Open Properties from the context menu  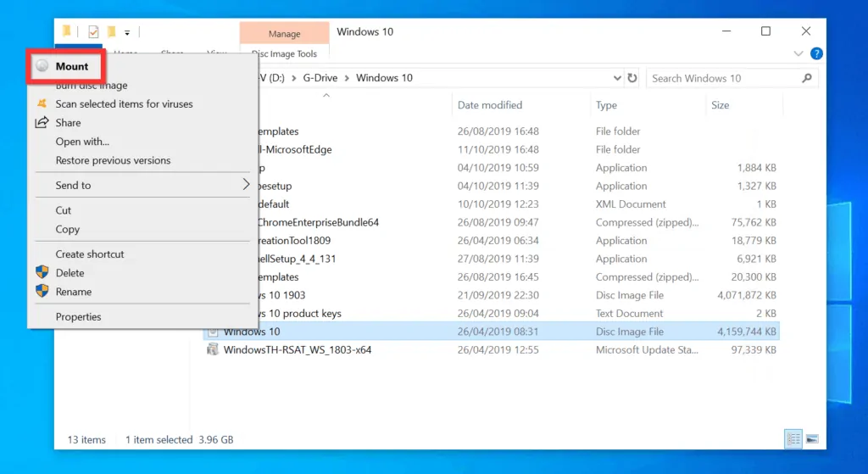click(x=78, y=317)
